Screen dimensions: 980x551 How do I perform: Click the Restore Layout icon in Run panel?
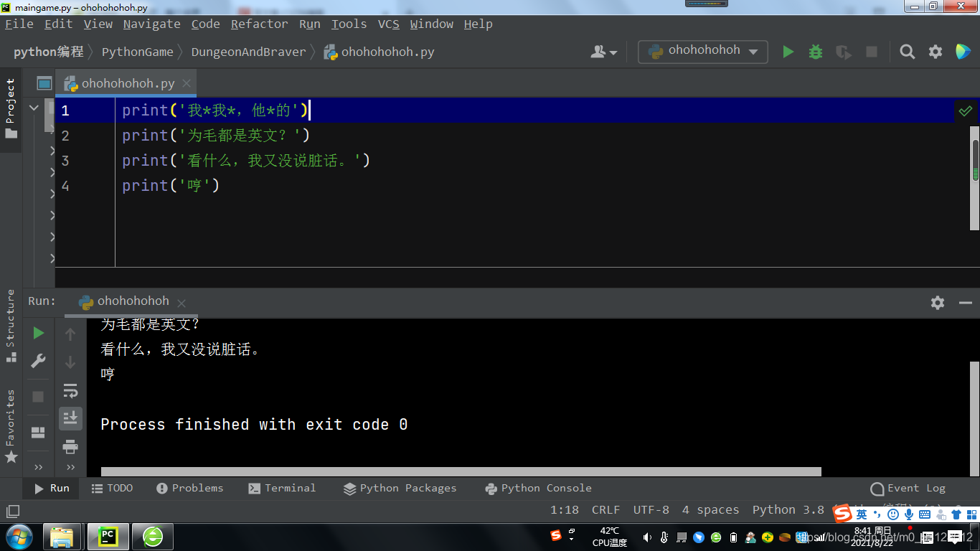tap(39, 433)
